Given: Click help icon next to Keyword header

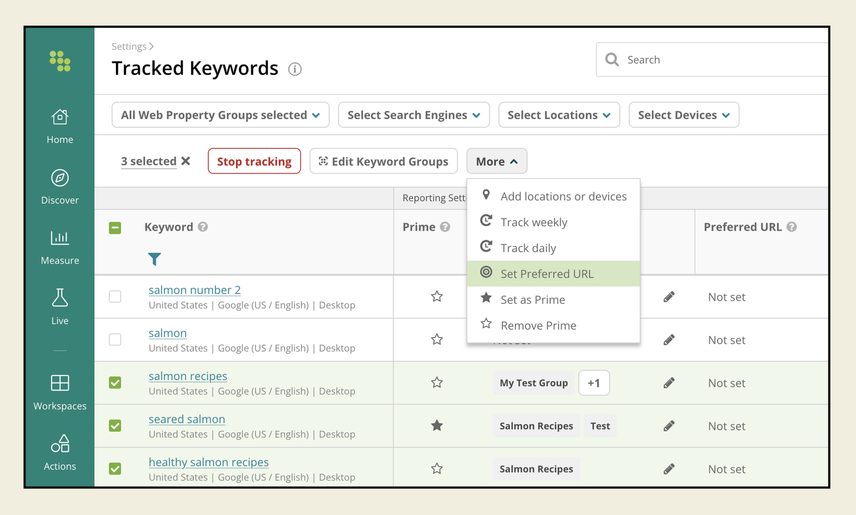Looking at the screenshot, I should [203, 227].
